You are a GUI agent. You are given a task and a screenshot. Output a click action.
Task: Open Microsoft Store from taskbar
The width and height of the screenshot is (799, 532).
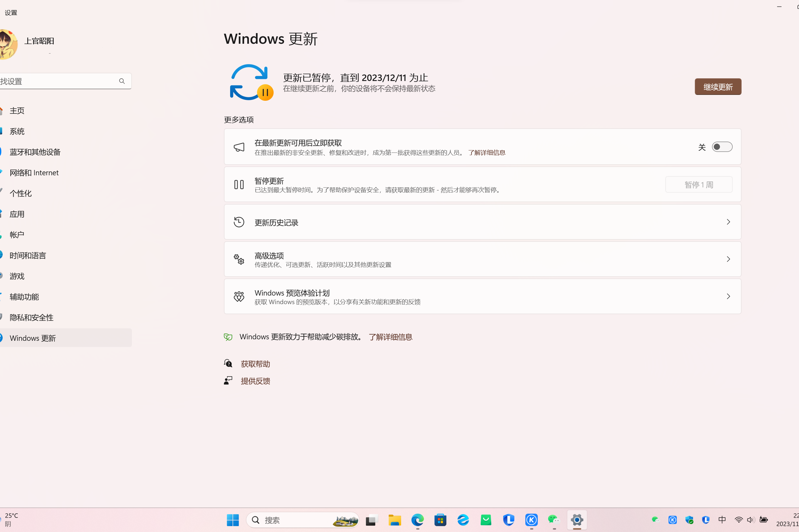coord(440,520)
